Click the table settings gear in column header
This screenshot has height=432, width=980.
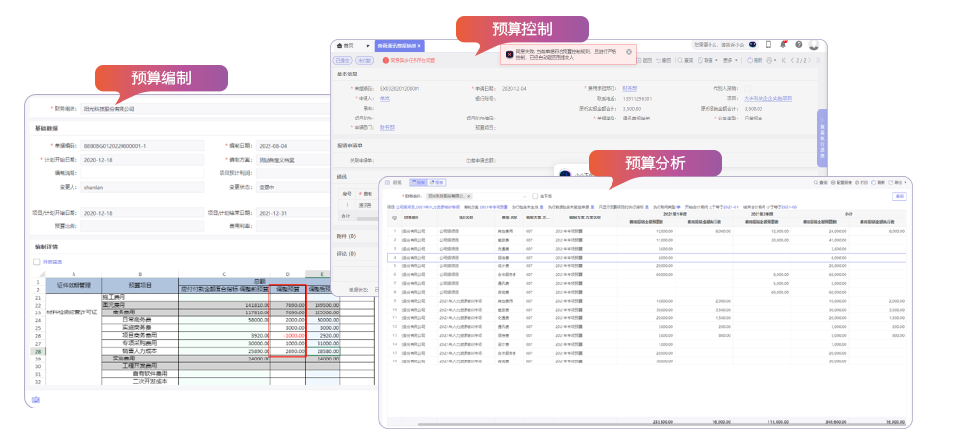pos(393,216)
